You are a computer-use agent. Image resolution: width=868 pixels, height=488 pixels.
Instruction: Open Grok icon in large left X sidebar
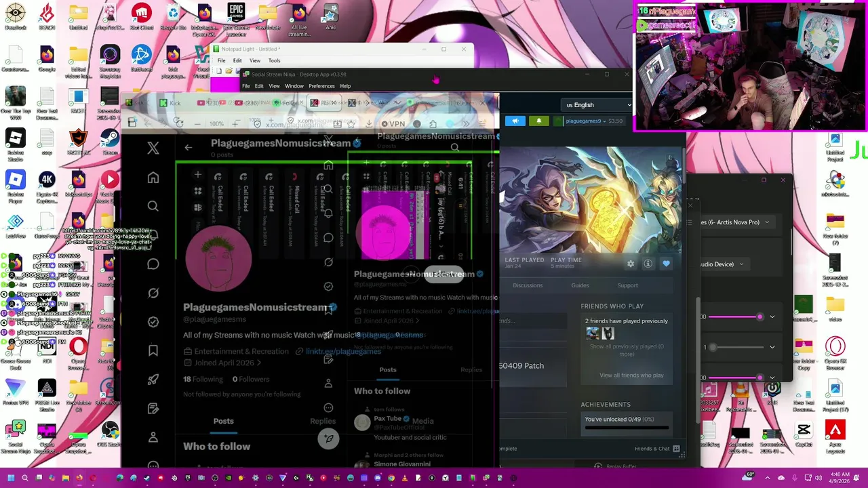(x=153, y=293)
